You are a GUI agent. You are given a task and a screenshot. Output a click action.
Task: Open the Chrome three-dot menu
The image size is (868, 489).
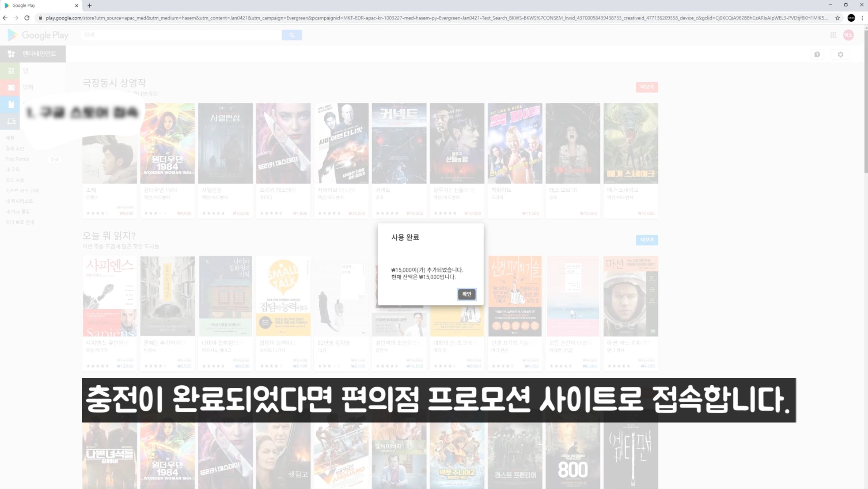[x=862, y=18]
